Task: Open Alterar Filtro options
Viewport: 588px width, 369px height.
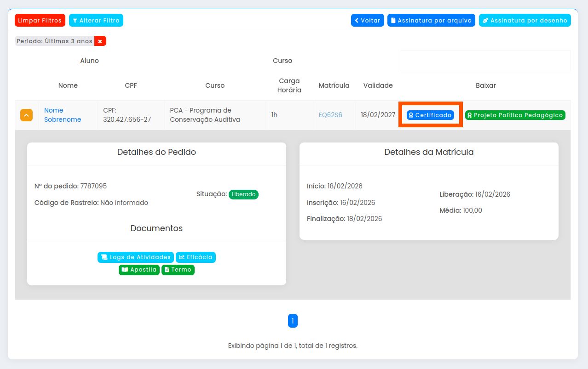Action: tap(96, 20)
